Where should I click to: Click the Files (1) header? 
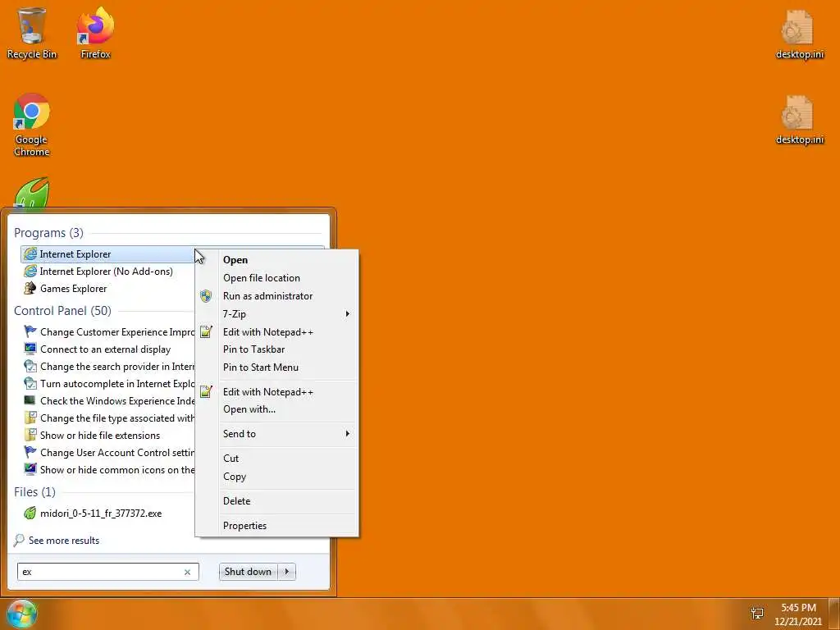point(34,492)
